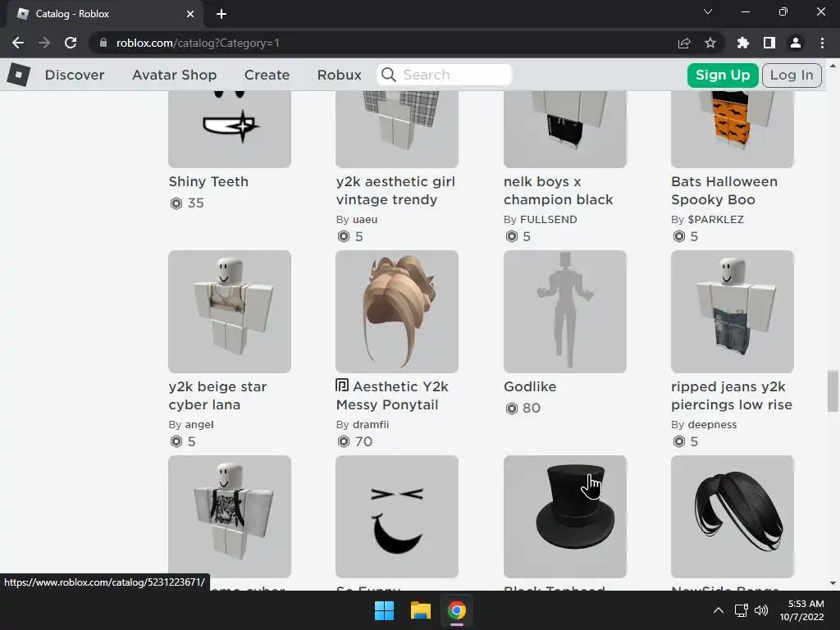Close the Catalog - Roblox tab

[190, 14]
